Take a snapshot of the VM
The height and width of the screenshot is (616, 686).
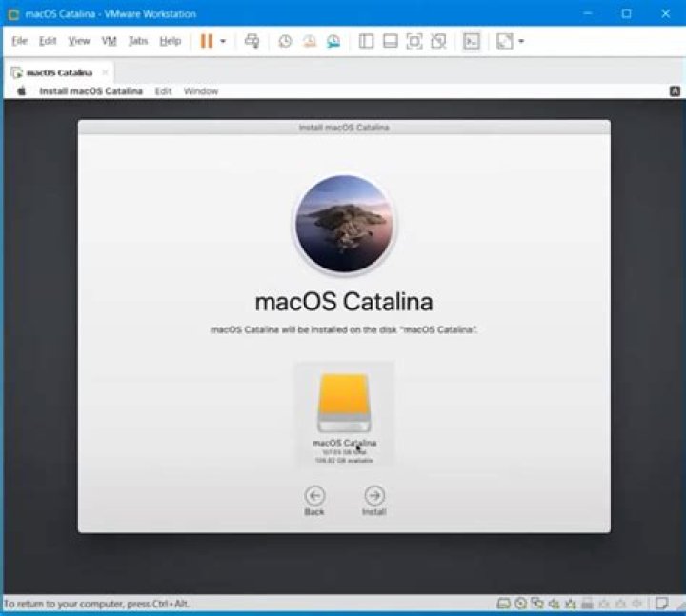point(285,41)
